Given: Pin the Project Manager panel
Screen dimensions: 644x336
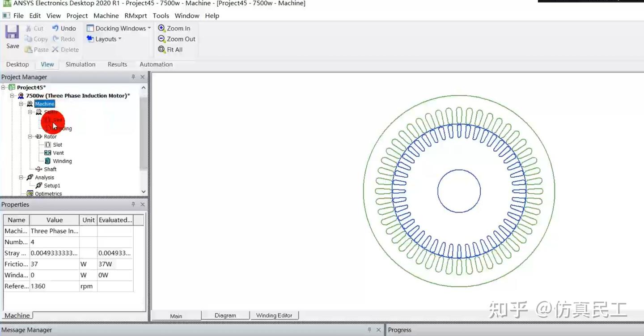Looking at the screenshot, I should click(133, 77).
